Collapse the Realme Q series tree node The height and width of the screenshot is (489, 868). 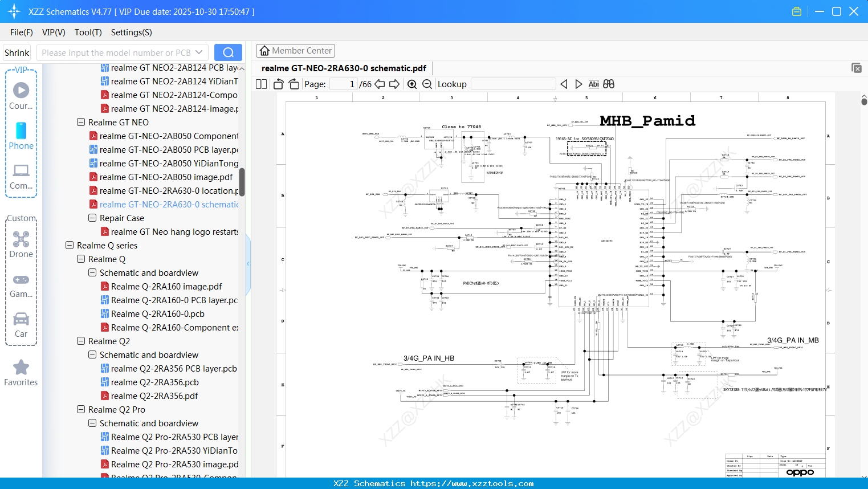coord(69,245)
